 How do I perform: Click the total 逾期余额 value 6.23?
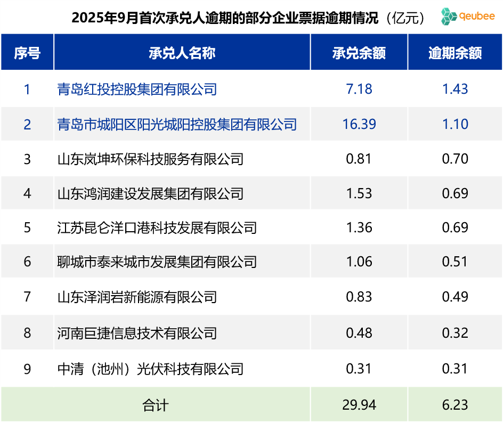[455, 405]
